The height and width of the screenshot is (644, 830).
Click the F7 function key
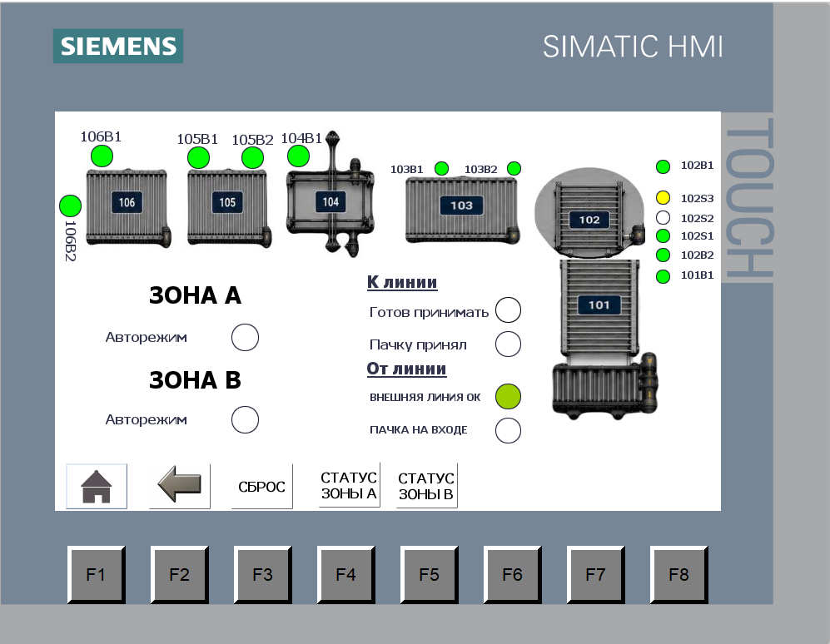[595, 575]
